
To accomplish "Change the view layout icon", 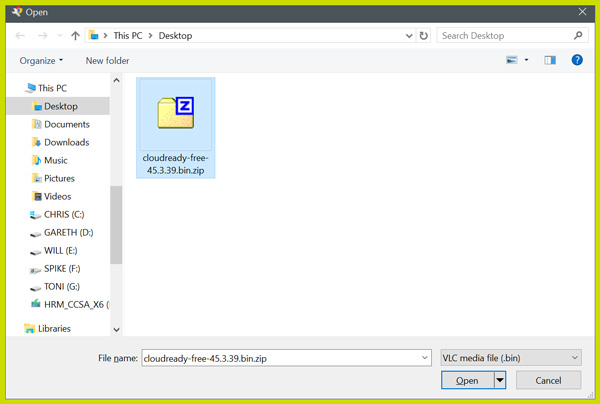I will 512,60.
